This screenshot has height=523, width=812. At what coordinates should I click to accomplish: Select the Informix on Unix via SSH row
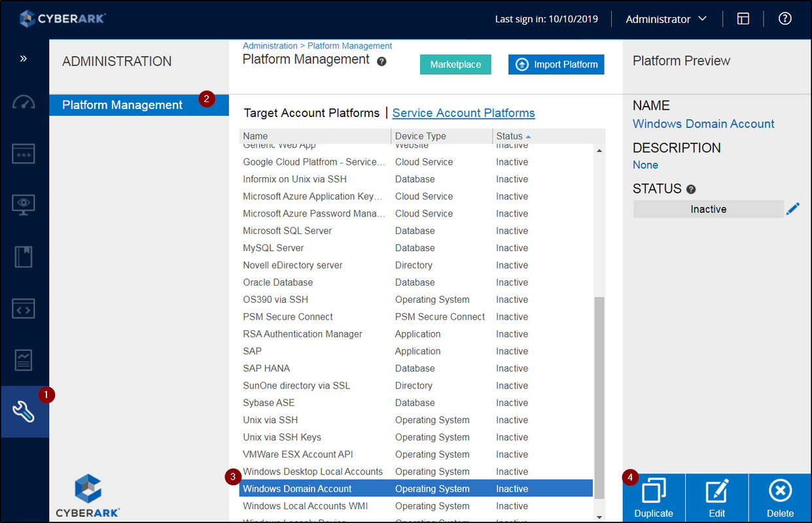coord(416,179)
